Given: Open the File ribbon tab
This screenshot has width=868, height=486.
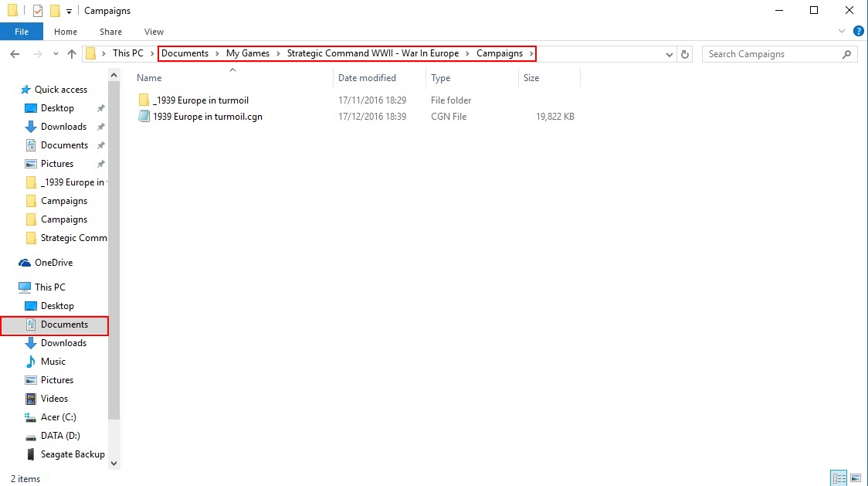Looking at the screenshot, I should pos(22,32).
